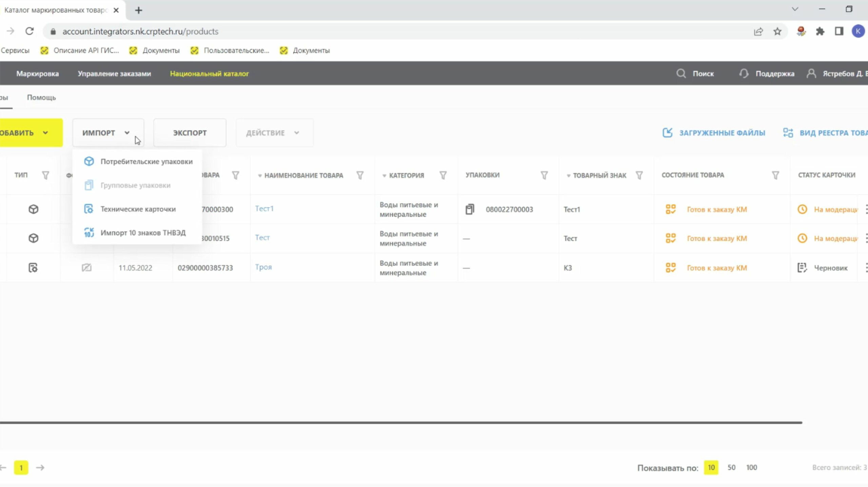
Task: Open the Тест1 product link
Action: pyautogui.click(x=264, y=209)
